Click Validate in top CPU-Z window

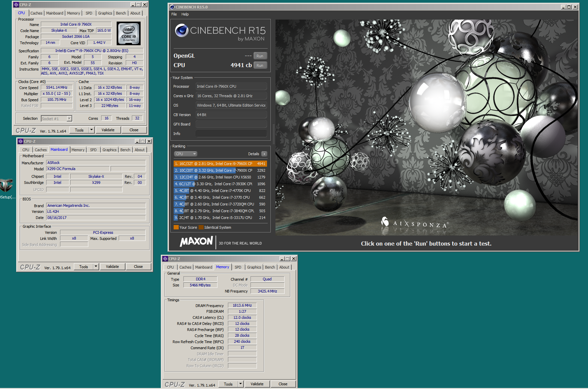coord(108,130)
